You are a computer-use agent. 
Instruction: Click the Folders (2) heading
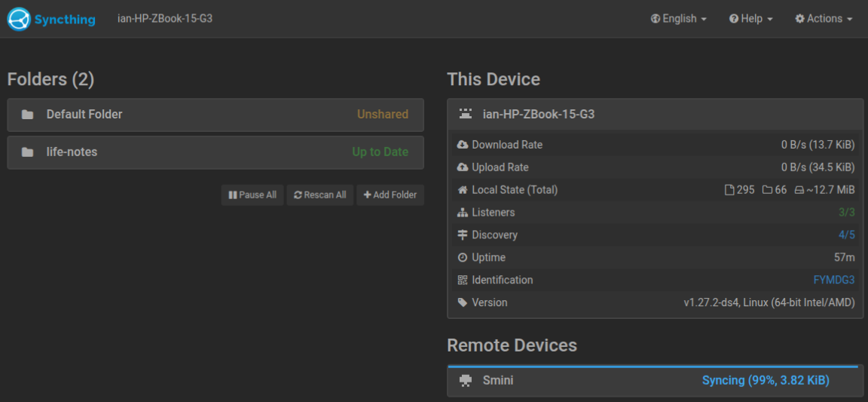tap(51, 79)
